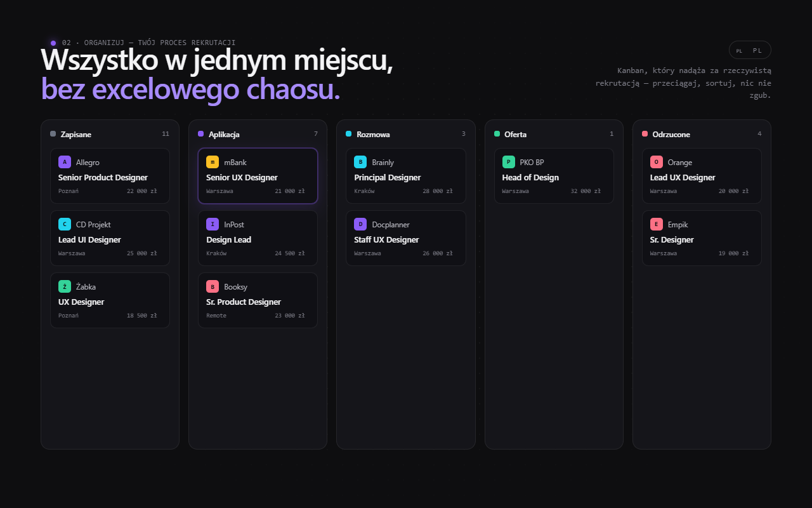This screenshot has height=508, width=812.
Task: Click the Brainly logo badge
Action: tap(360, 162)
